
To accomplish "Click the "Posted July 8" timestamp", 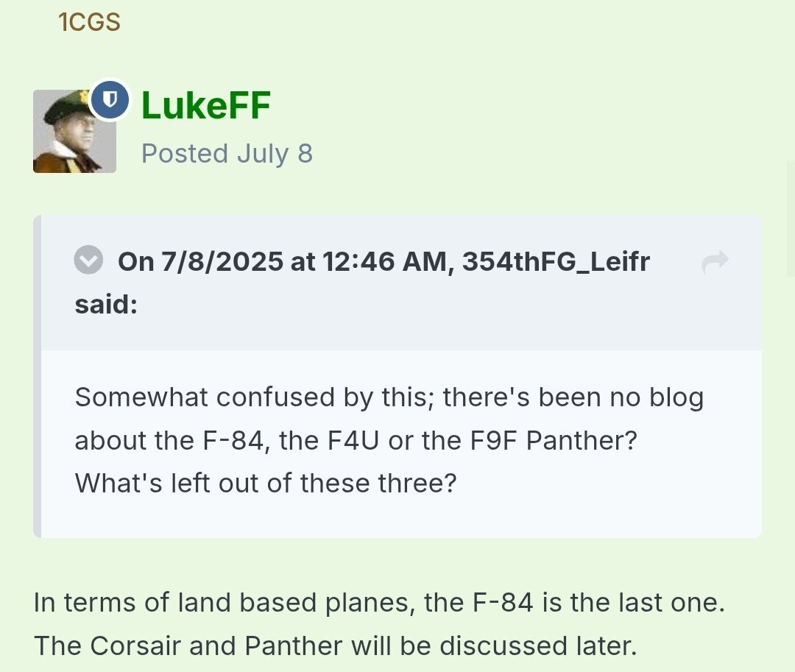I will tap(227, 154).
